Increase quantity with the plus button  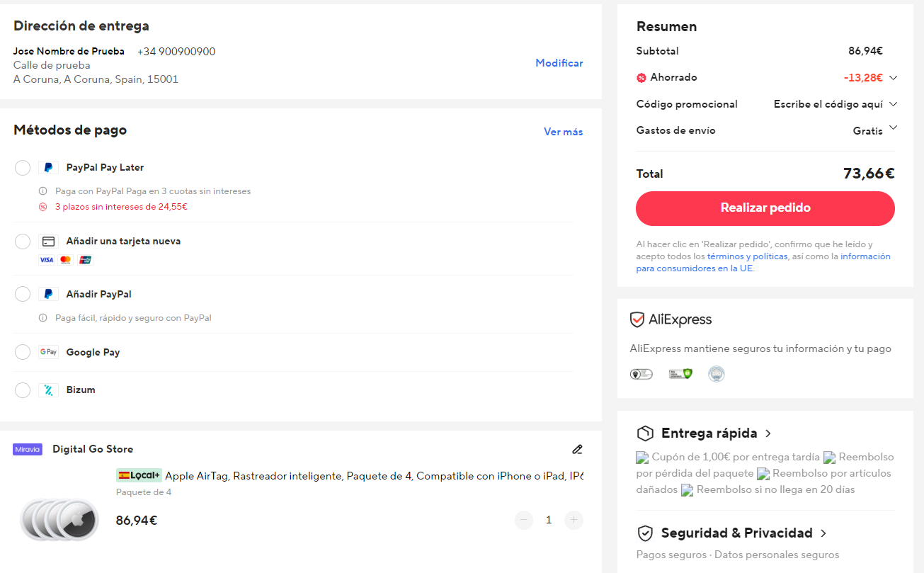click(574, 520)
